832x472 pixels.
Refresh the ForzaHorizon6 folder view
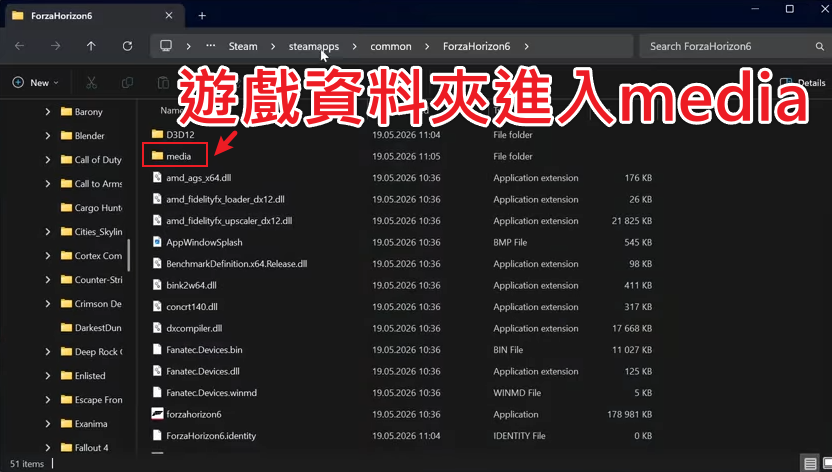tap(127, 46)
